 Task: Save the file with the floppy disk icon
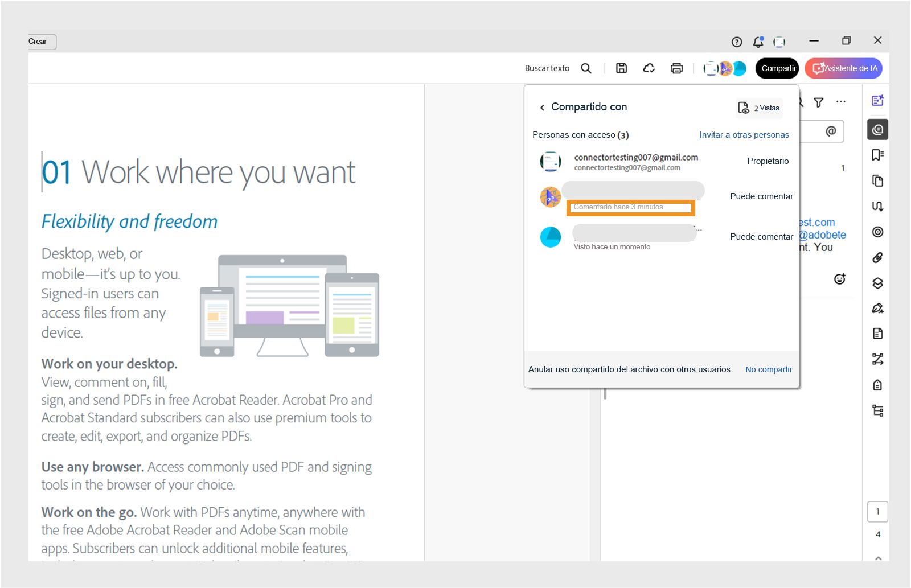622,68
